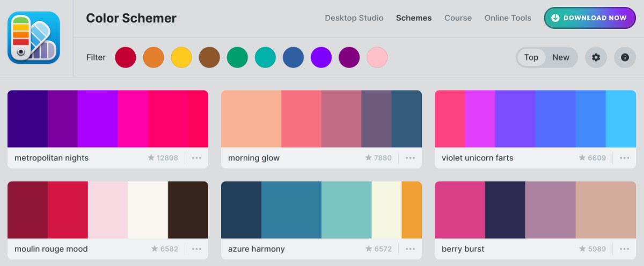Open the azure harmony palette preview
This screenshot has height=266, width=644.
tap(321, 210)
